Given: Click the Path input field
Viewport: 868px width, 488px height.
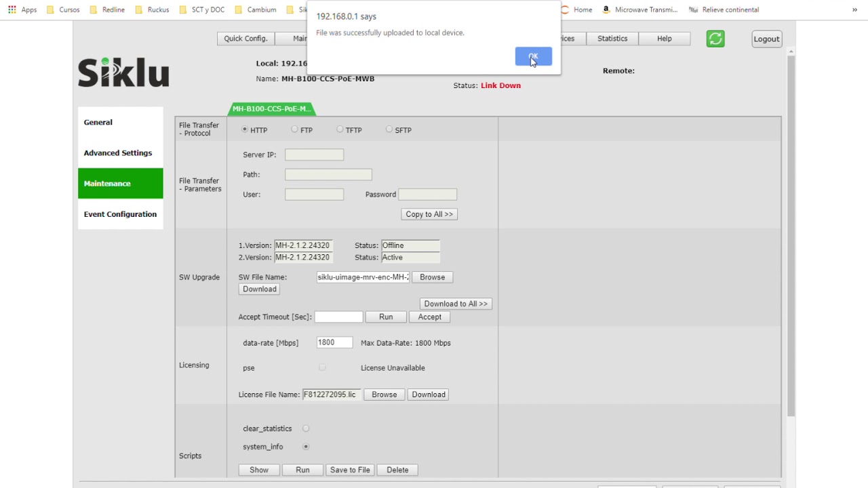Looking at the screenshot, I should click(328, 174).
